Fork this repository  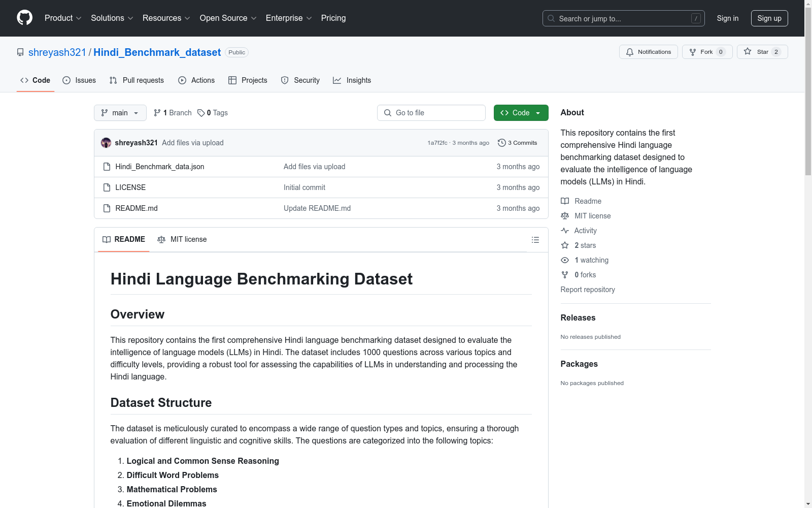coord(707,52)
